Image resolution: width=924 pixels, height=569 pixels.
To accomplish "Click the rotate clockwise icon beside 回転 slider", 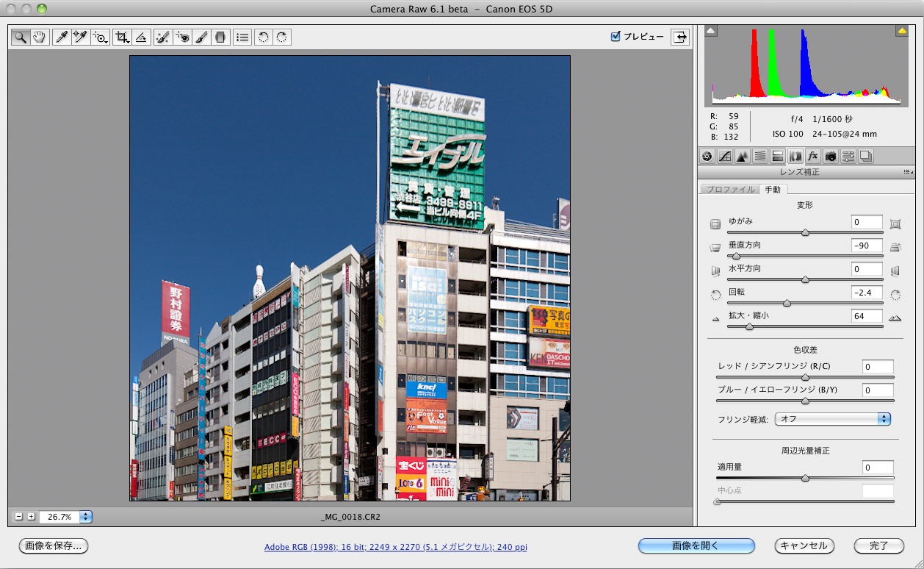I will pos(895,296).
